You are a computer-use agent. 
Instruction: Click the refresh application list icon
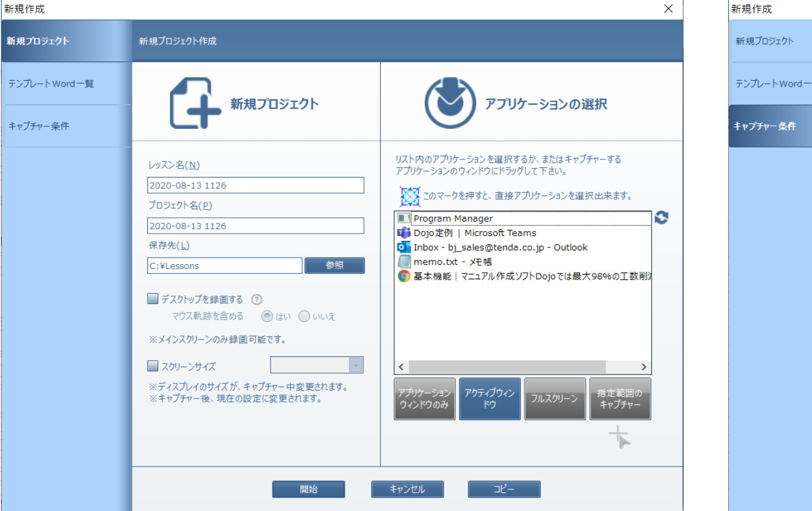coord(661,218)
